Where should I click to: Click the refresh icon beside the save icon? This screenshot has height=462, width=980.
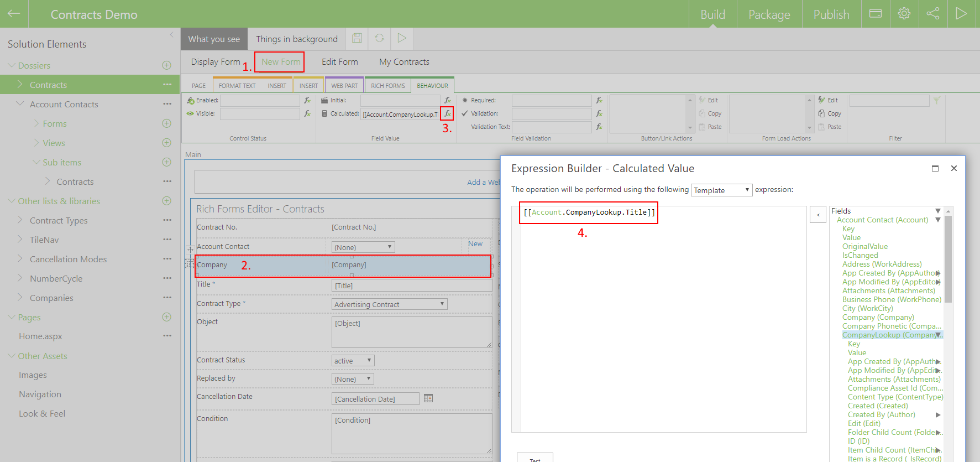[379, 38]
